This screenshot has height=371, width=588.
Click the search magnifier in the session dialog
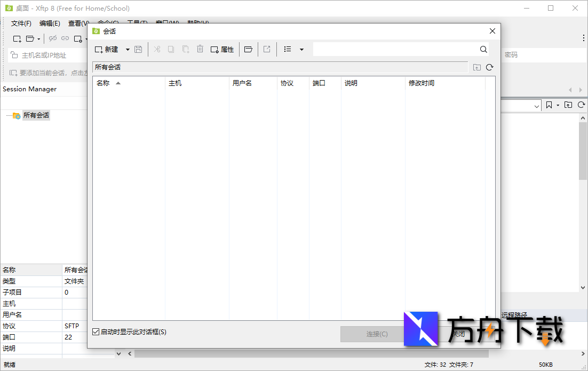tap(483, 49)
